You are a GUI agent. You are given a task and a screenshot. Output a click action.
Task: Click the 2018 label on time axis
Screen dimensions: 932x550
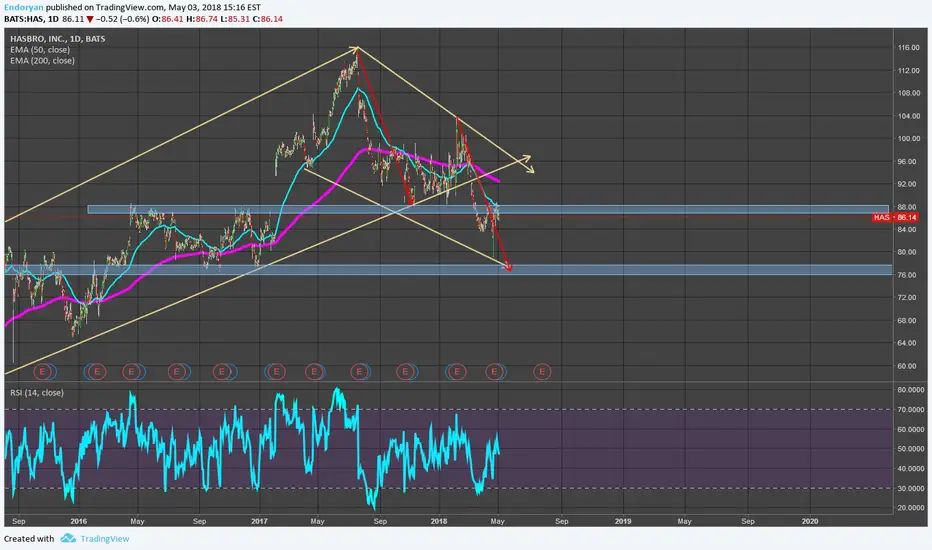(439, 521)
